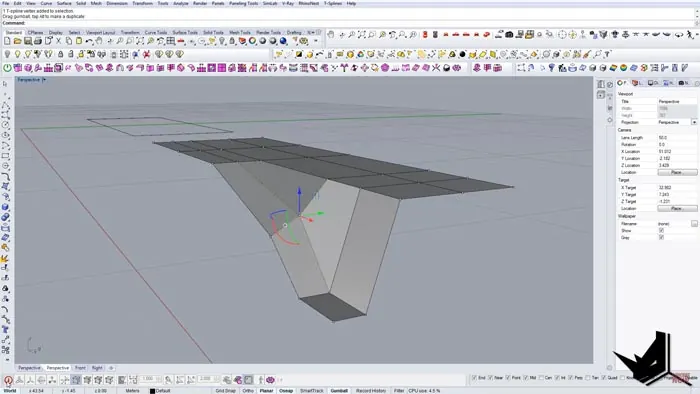The image size is (700, 394).
Task: Add a new viewport tab with plus
Action: (111, 368)
